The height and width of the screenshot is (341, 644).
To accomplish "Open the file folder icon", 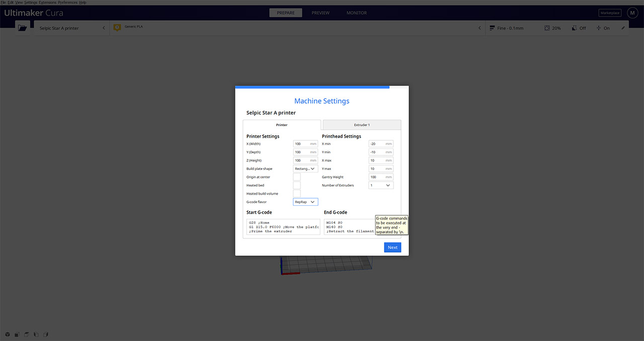I will 22,28.
